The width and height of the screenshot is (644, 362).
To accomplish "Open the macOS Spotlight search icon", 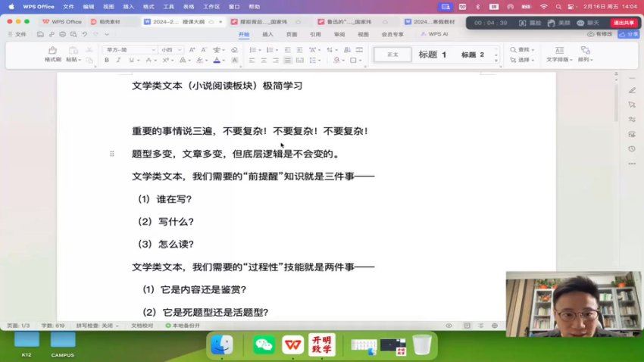I will 558,7.
